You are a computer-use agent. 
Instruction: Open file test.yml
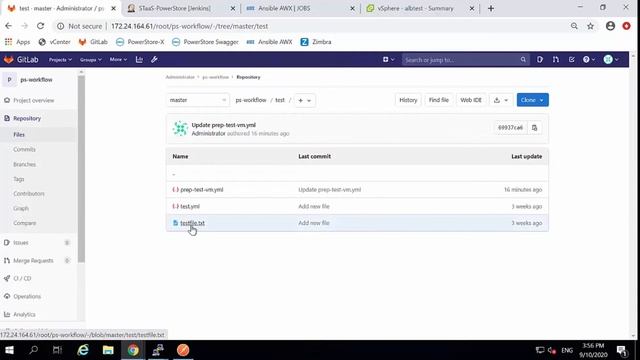pos(190,207)
